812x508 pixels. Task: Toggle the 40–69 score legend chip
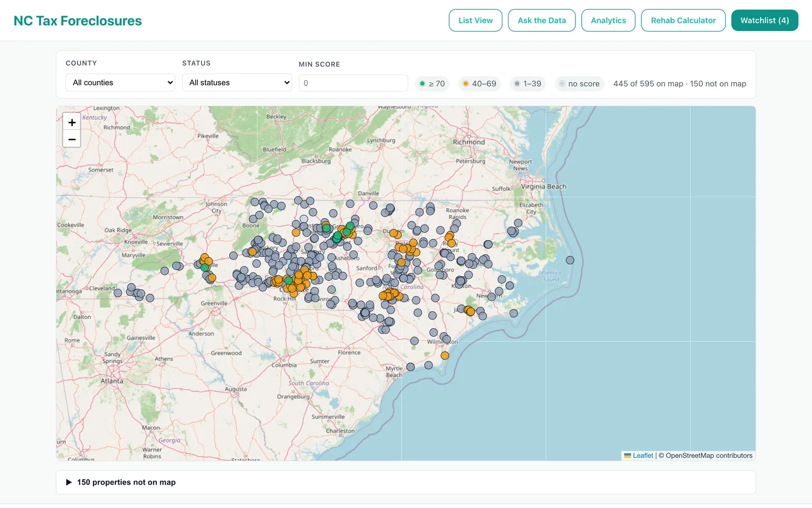(x=479, y=84)
